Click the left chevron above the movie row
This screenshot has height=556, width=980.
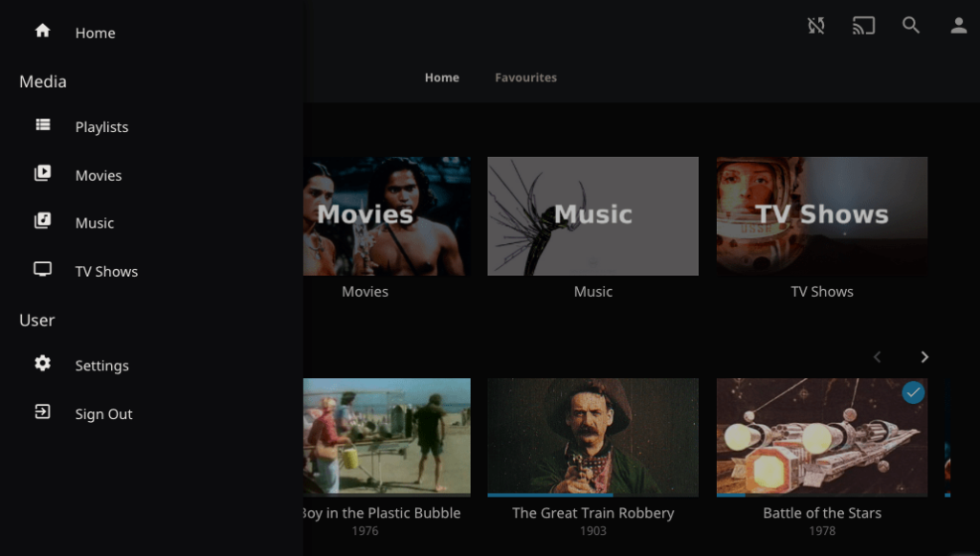pyautogui.click(x=877, y=356)
